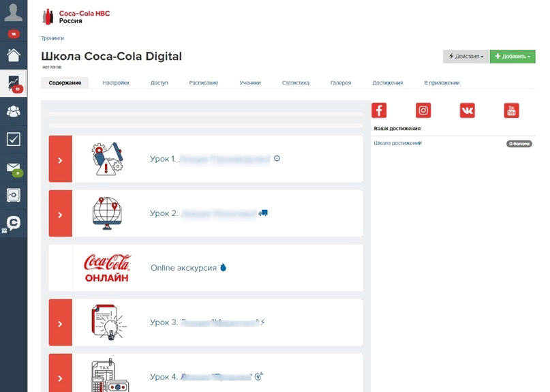Select the Содержание tab
Screen dimensions: 550x392
pos(65,82)
